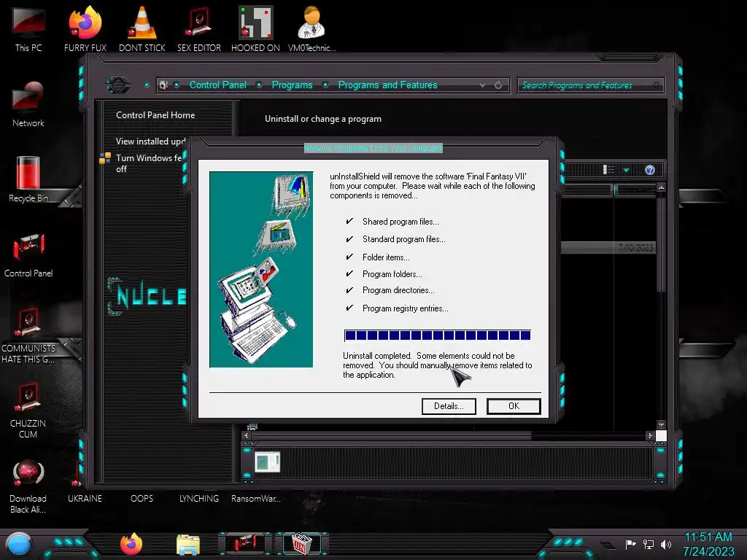Open Turn Windows features on or off

[149, 163]
